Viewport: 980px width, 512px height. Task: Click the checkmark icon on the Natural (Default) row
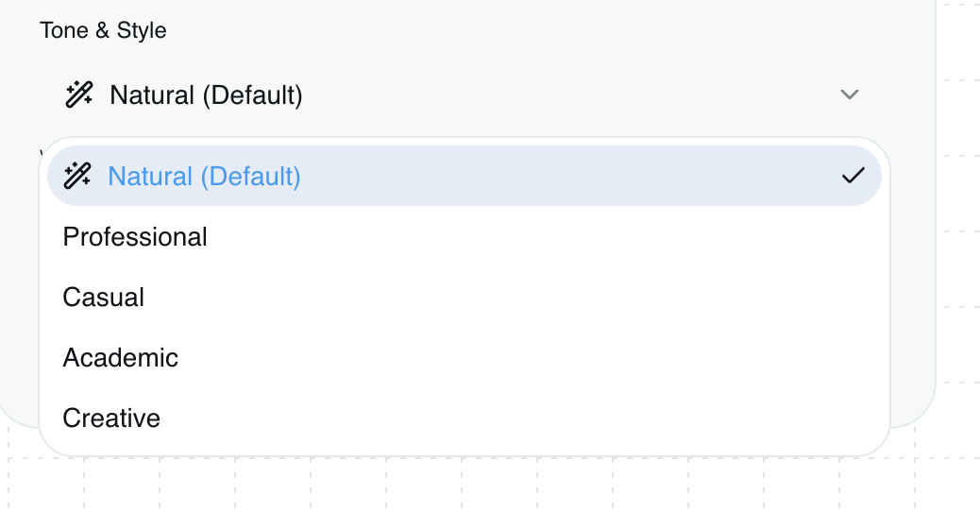pos(853,176)
